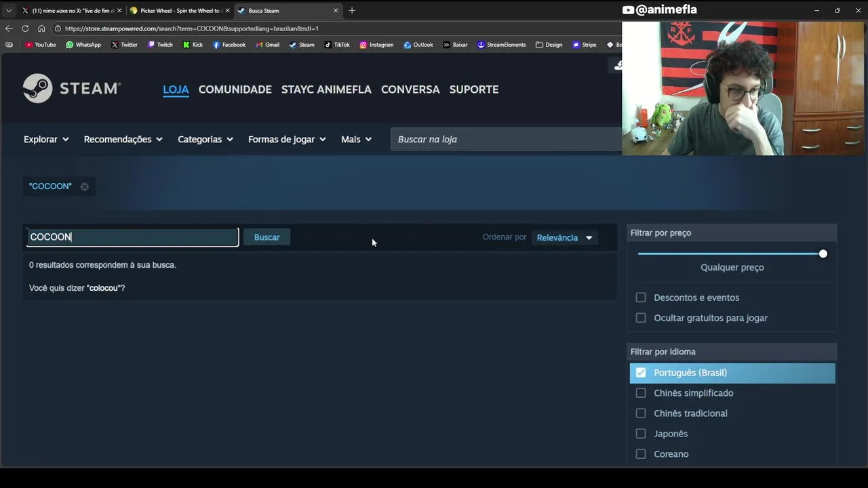This screenshot has height=488, width=868.
Task: Click the "colocou" suggestion link
Action: pyautogui.click(x=104, y=288)
